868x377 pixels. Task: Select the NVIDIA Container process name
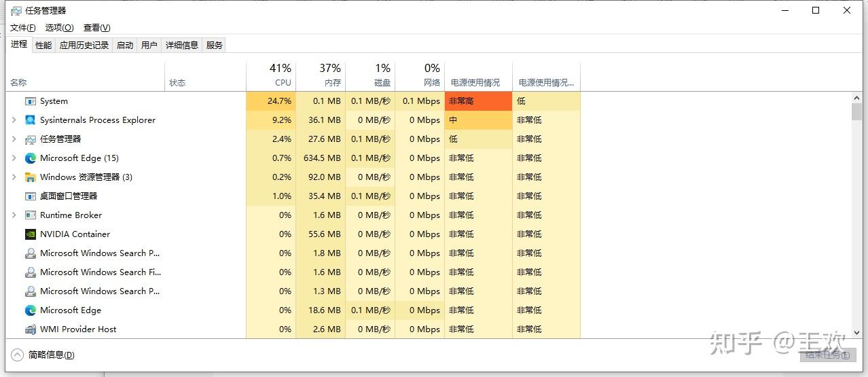(x=75, y=234)
